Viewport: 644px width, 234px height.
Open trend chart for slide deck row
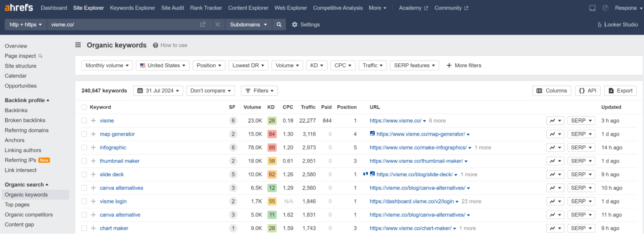point(555,174)
